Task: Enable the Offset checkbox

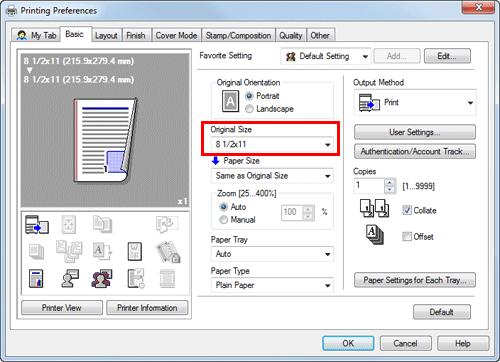Action: [407, 236]
